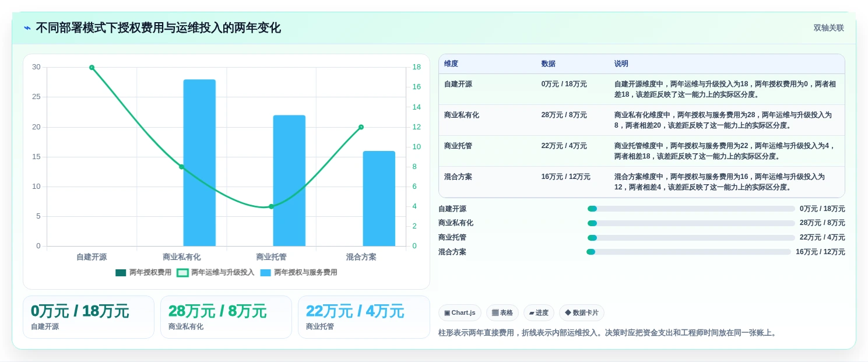Select the 数据卡片 tag chip
The image size is (868, 362).
coord(582,313)
